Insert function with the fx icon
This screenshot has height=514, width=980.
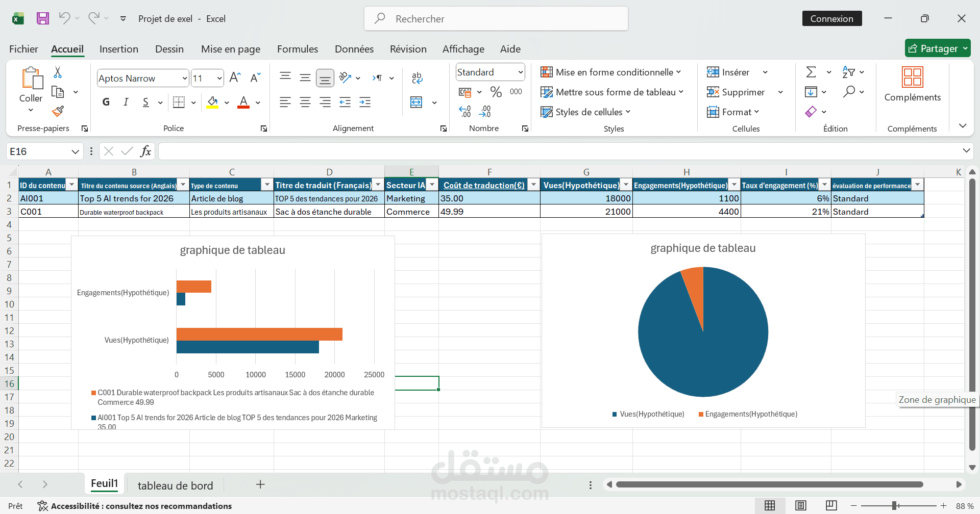tap(145, 151)
